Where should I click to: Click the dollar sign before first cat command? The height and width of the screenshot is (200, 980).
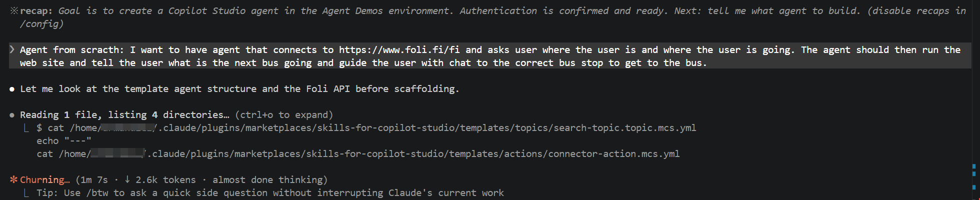click(39, 128)
